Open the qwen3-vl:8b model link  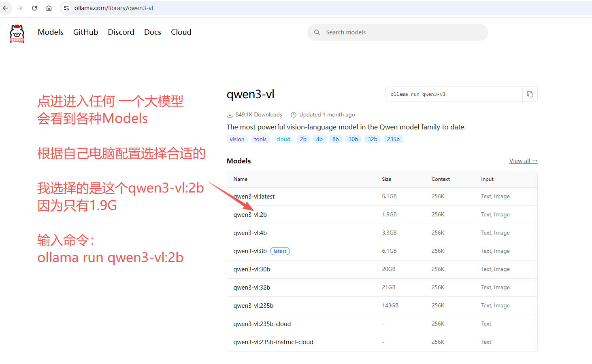(x=250, y=251)
